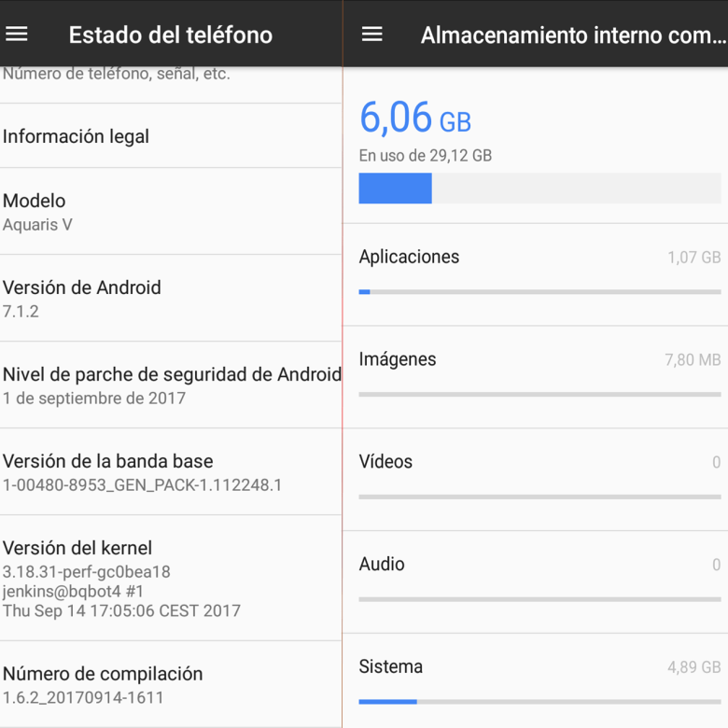This screenshot has height=728, width=728.
Task: Tap Número de compilación entry
Action: pyautogui.click(x=171, y=685)
